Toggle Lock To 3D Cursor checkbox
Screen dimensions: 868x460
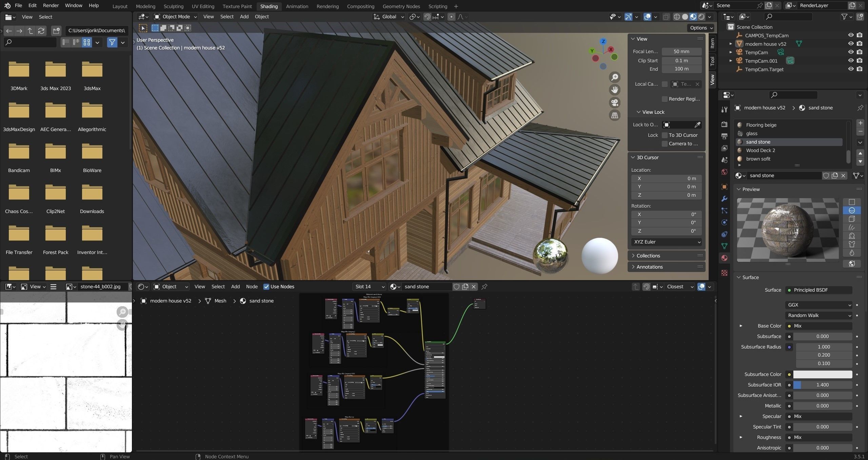[x=665, y=135]
